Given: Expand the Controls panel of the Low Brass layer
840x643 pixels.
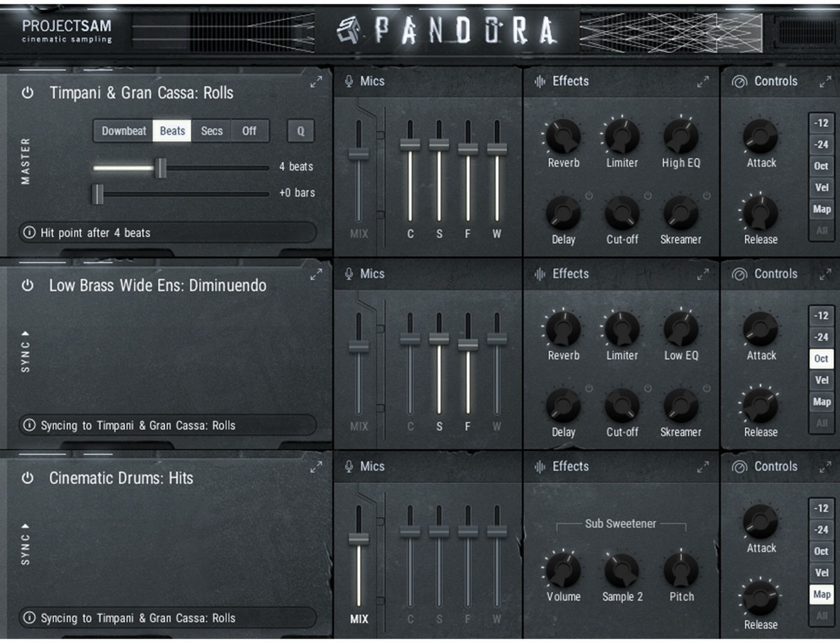Looking at the screenshot, I should click(826, 274).
